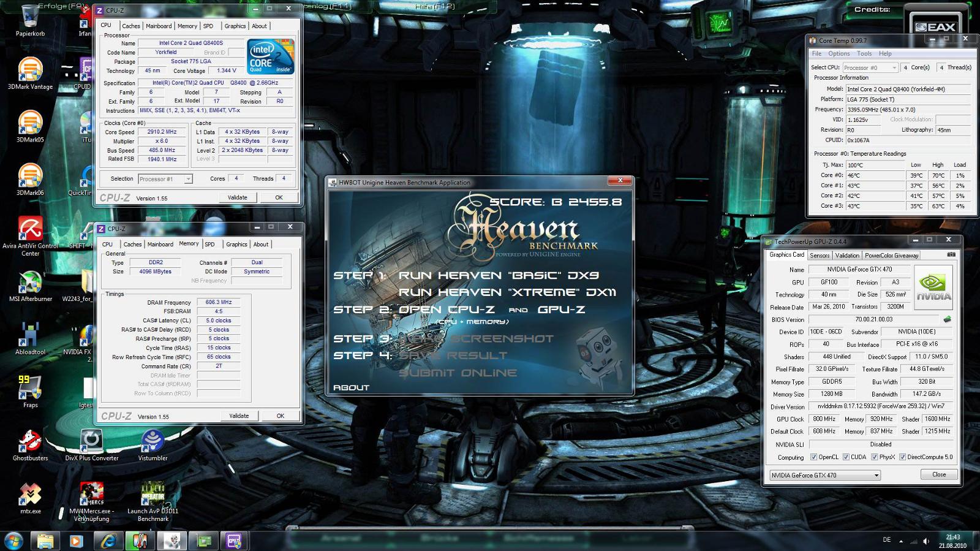Click the Core Speed 2910.2 MHz field
The image size is (980, 551).
pyautogui.click(x=162, y=132)
